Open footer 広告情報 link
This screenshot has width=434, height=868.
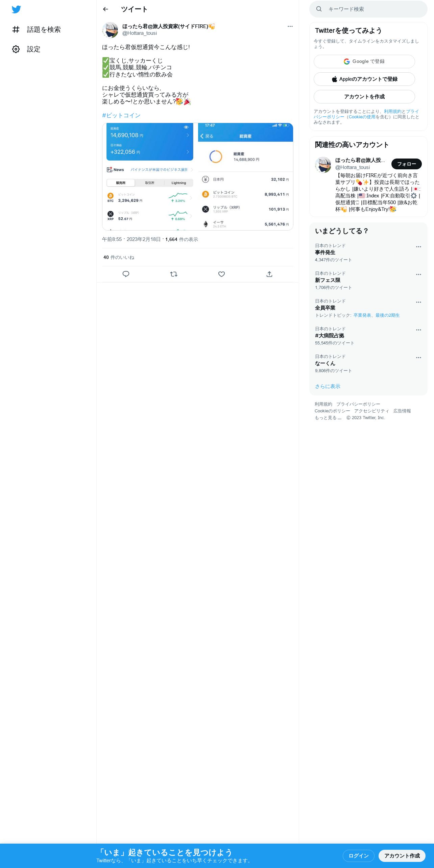tap(402, 411)
